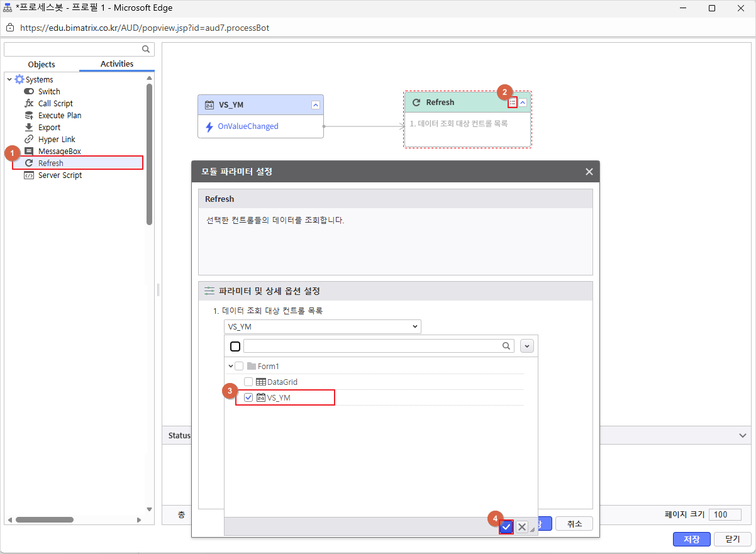Choose the Call Script fx icon

click(29, 104)
